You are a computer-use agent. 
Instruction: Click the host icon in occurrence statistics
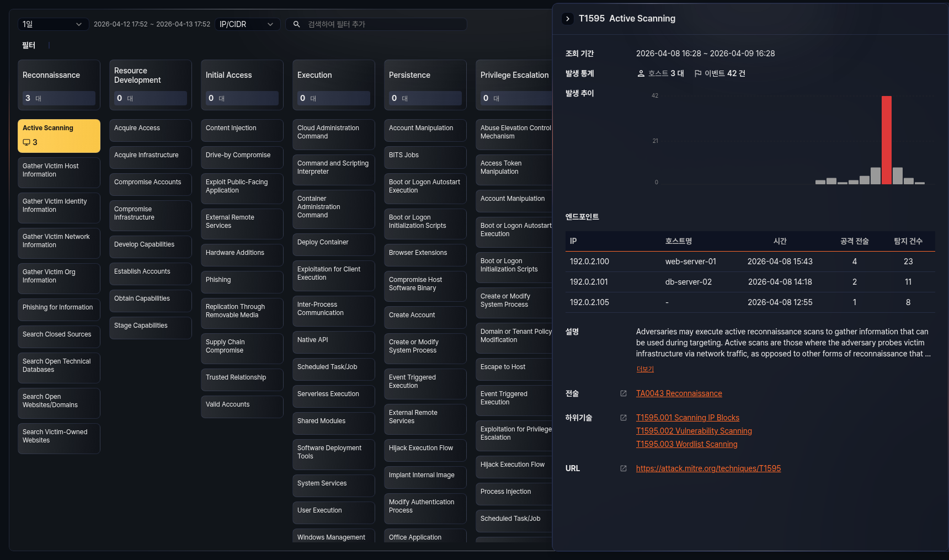[641, 73]
